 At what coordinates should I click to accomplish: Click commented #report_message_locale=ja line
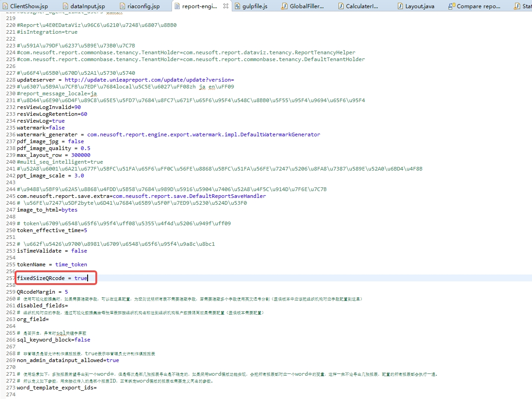[x=57, y=93]
